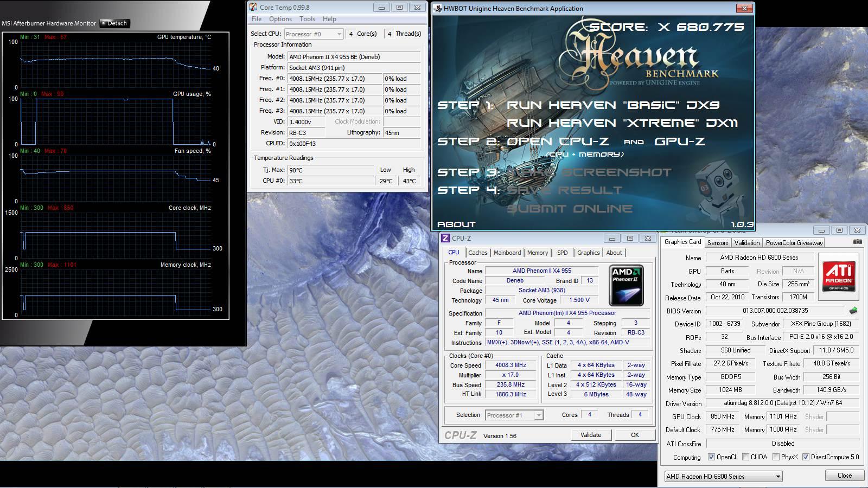
Task: Click the HT Link 1886.3 MHz value
Action: [x=510, y=395]
